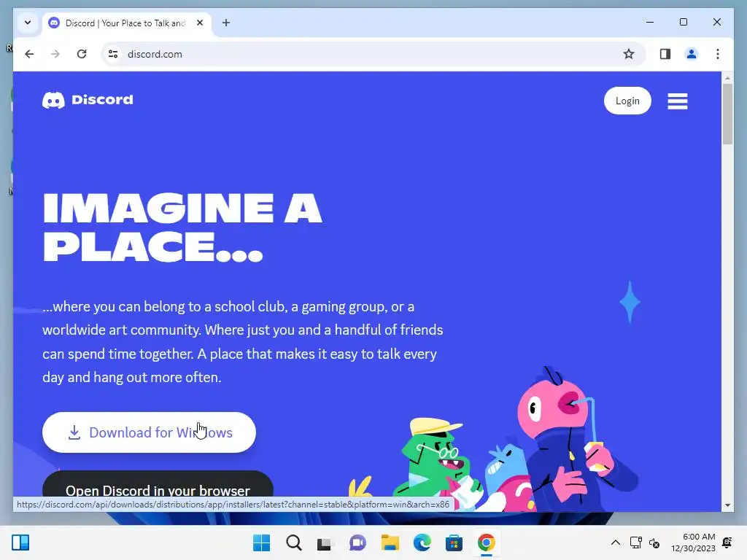This screenshot has height=560, width=747.
Task: Click the IMAGINE A PLACE headline
Action: 182,227
